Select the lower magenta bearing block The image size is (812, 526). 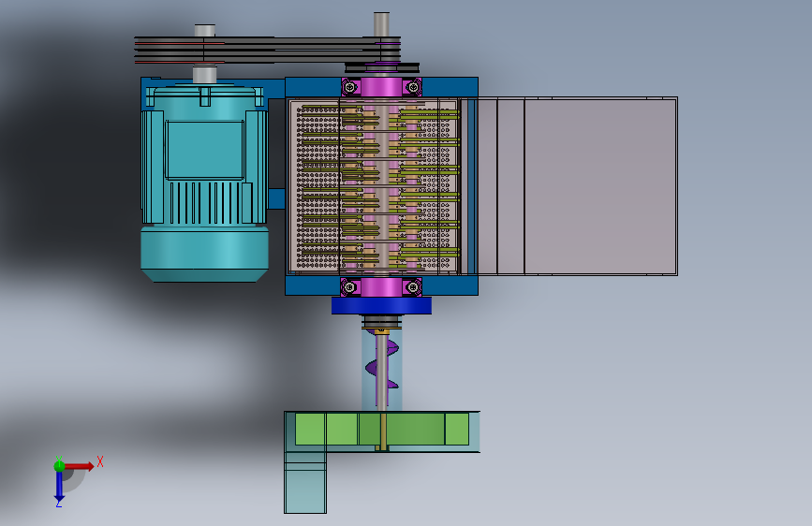pyautogui.click(x=382, y=286)
